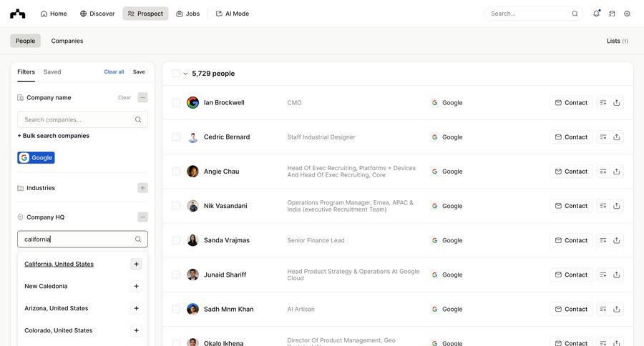Viewport: 644px width, 346px height.
Task: Select Angie Chau's checkbox
Action: click(176, 171)
